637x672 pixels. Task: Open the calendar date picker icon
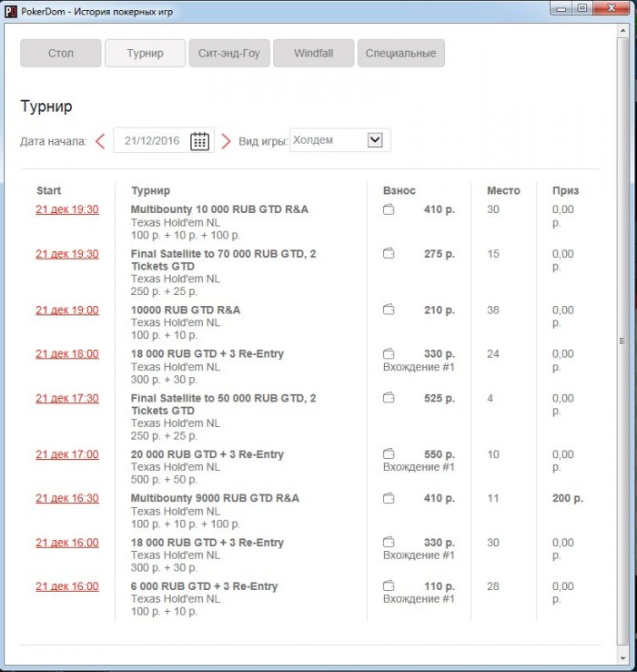(199, 141)
